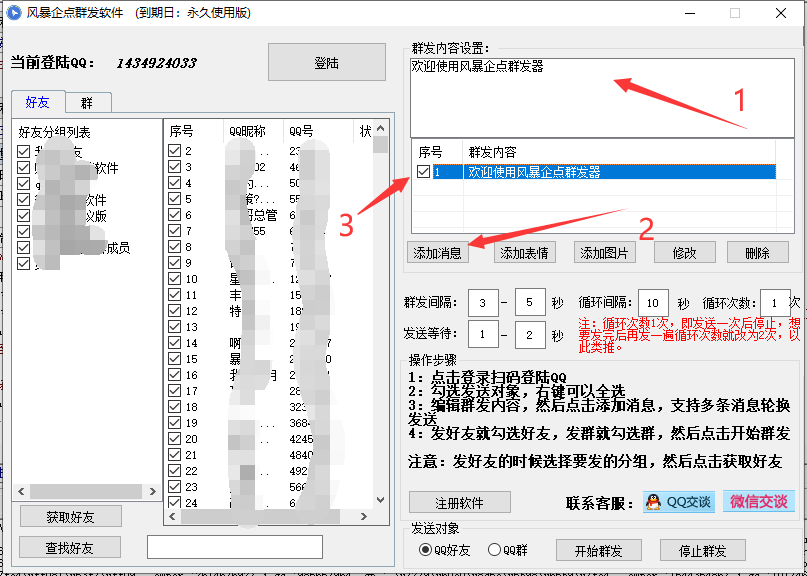The height and width of the screenshot is (576, 807).
Task: Click the 群发间隔 minimum field showing 3
Action: [x=483, y=303]
